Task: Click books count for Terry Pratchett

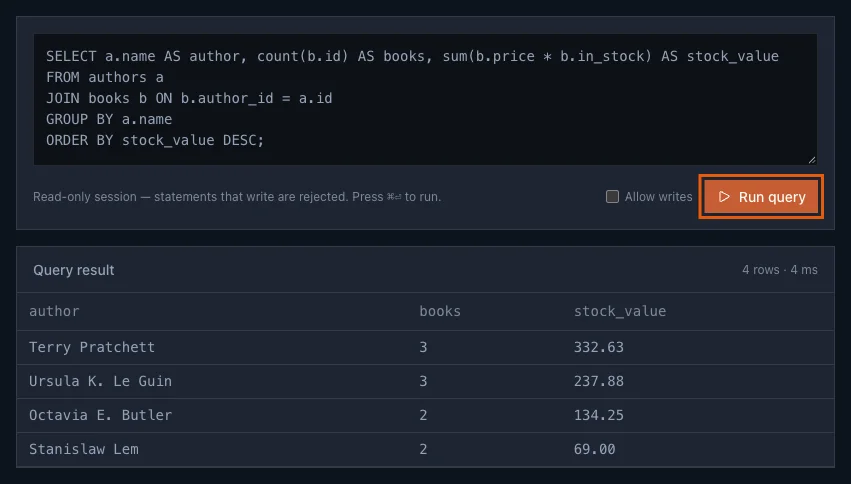Action: tap(423, 347)
